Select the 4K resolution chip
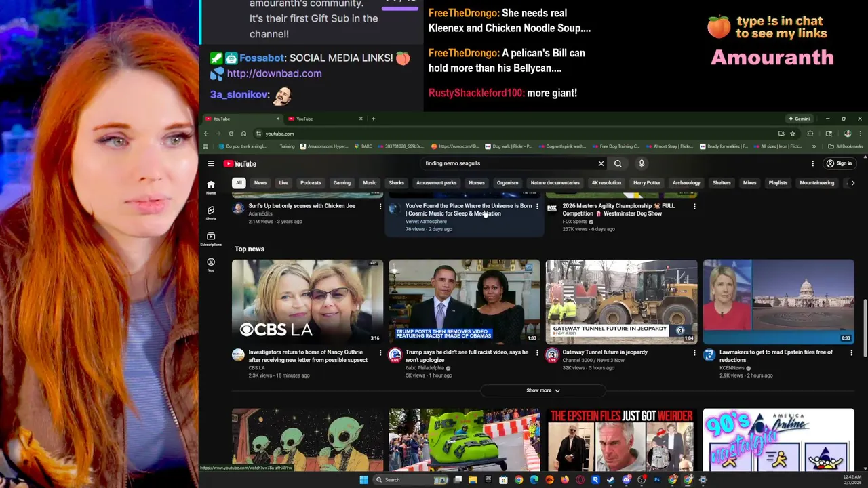868x488 pixels. pos(606,182)
